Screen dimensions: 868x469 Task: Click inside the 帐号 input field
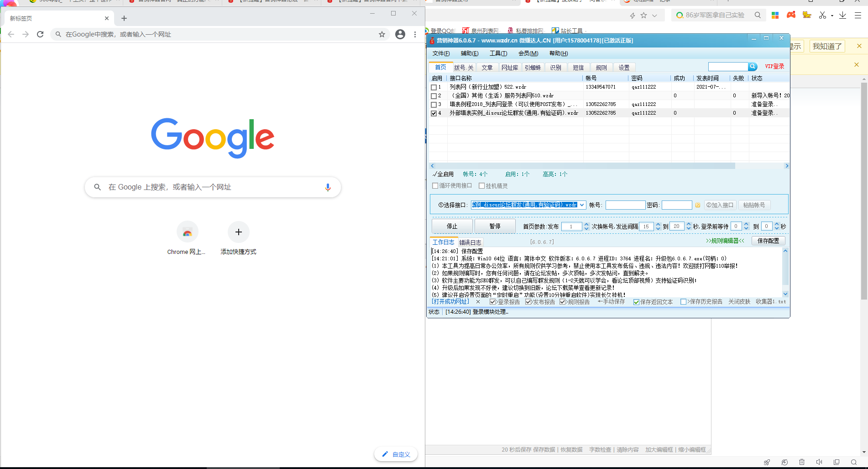click(x=625, y=205)
